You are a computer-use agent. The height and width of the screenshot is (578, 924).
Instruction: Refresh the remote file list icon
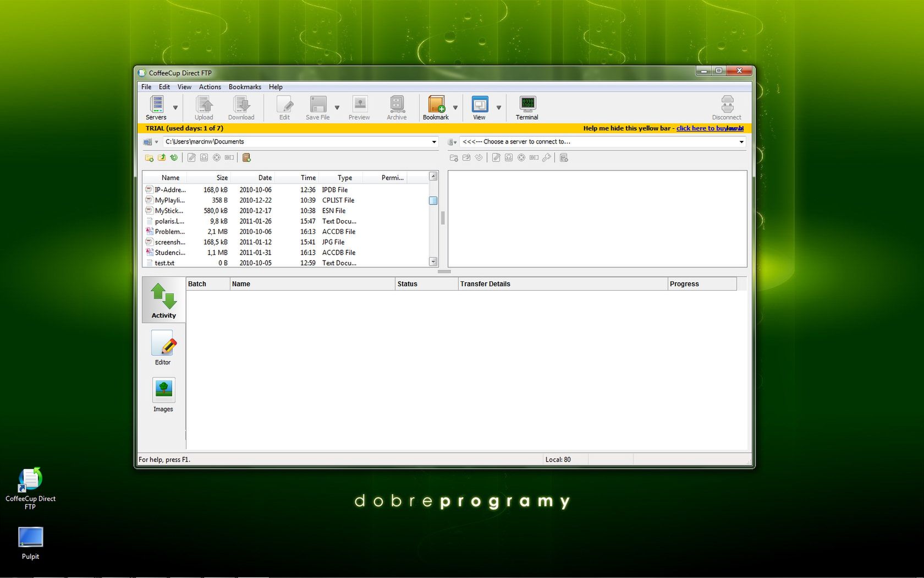(479, 157)
